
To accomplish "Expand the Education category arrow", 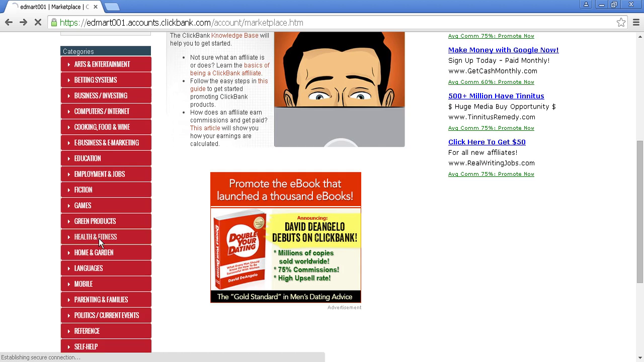I will (x=69, y=158).
